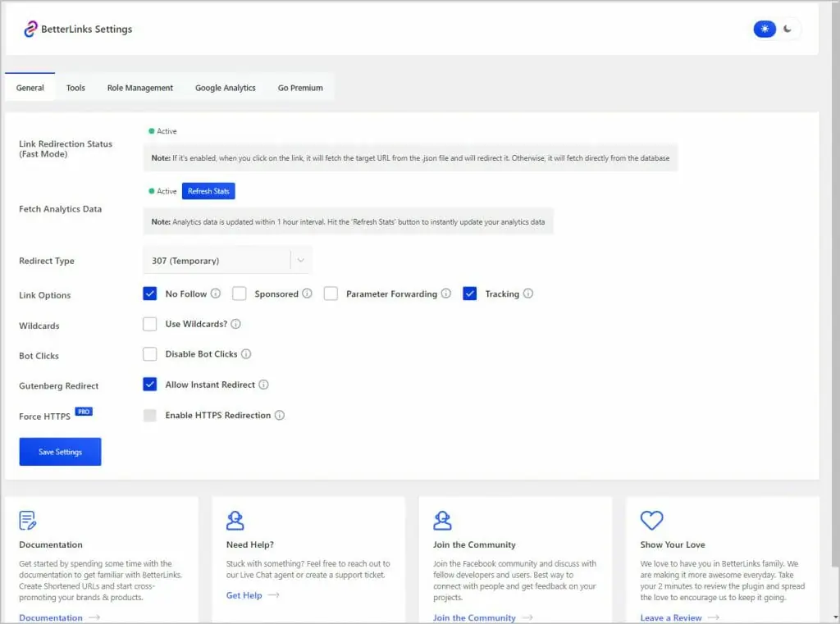Click the Fetch Analytics Data Active indicator
Viewport: 840px width, 624px height.
(x=163, y=191)
